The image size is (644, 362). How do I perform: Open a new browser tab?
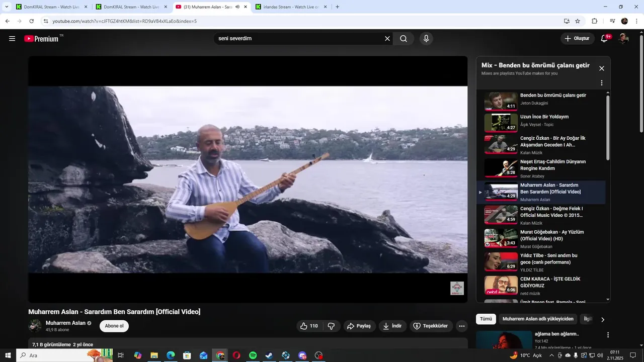[x=337, y=7]
